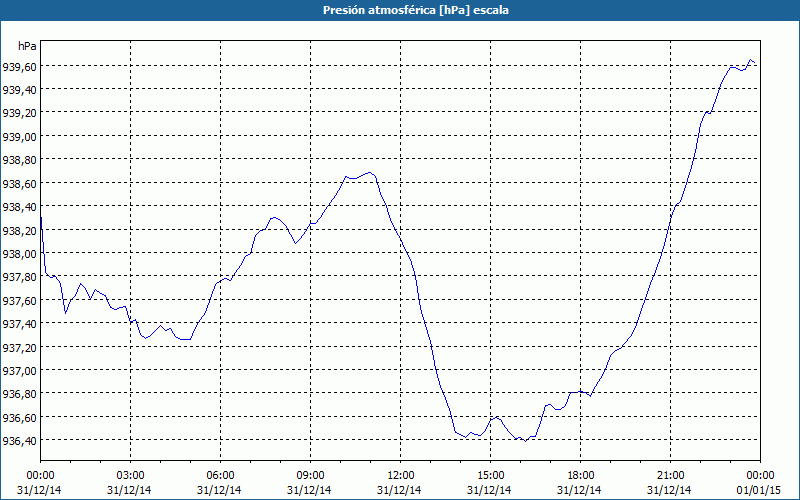Click the 06:00 time axis label

(x=220, y=476)
